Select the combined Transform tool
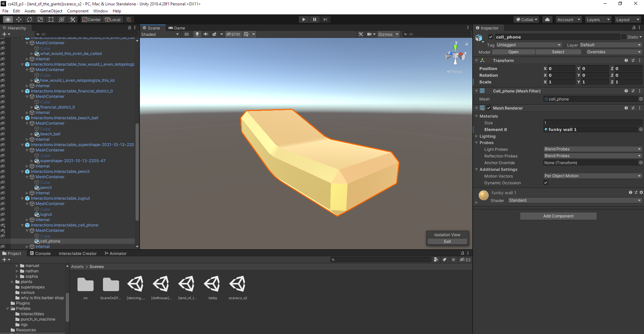 [62, 19]
